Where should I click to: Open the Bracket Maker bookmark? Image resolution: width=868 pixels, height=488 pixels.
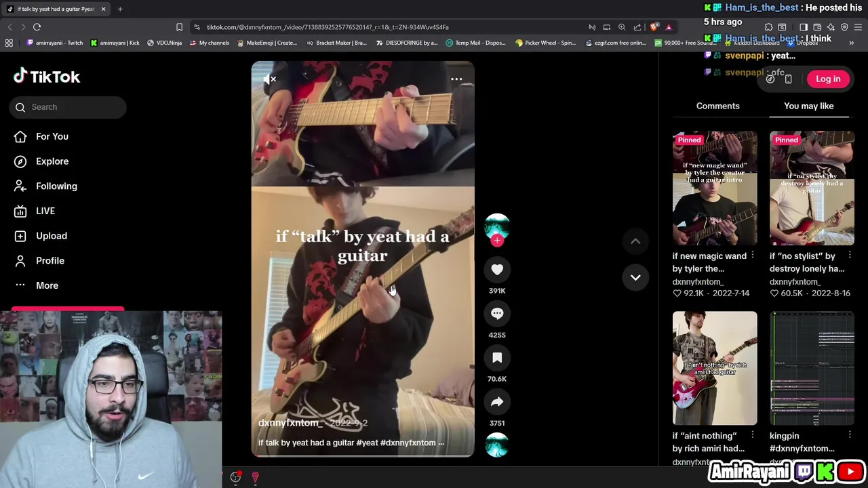click(336, 43)
